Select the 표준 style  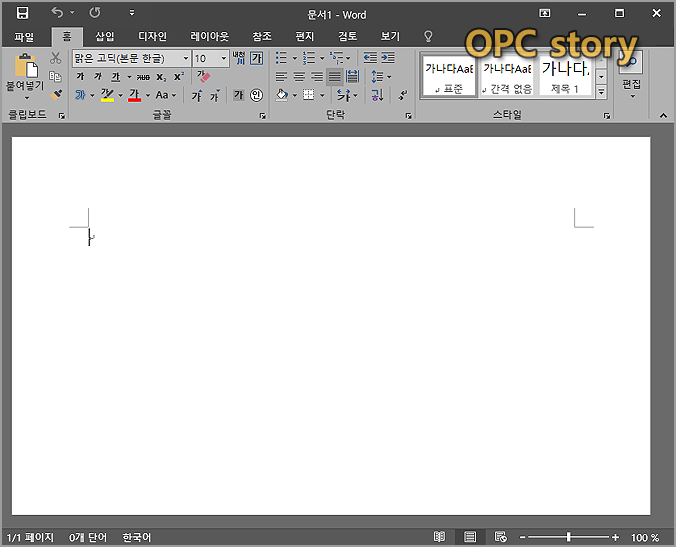click(x=449, y=77)
